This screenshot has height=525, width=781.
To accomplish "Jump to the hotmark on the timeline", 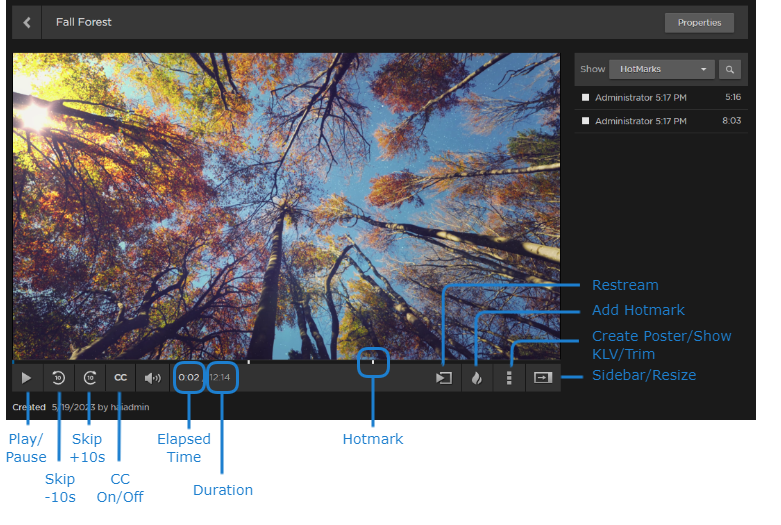I will [373, 361].
